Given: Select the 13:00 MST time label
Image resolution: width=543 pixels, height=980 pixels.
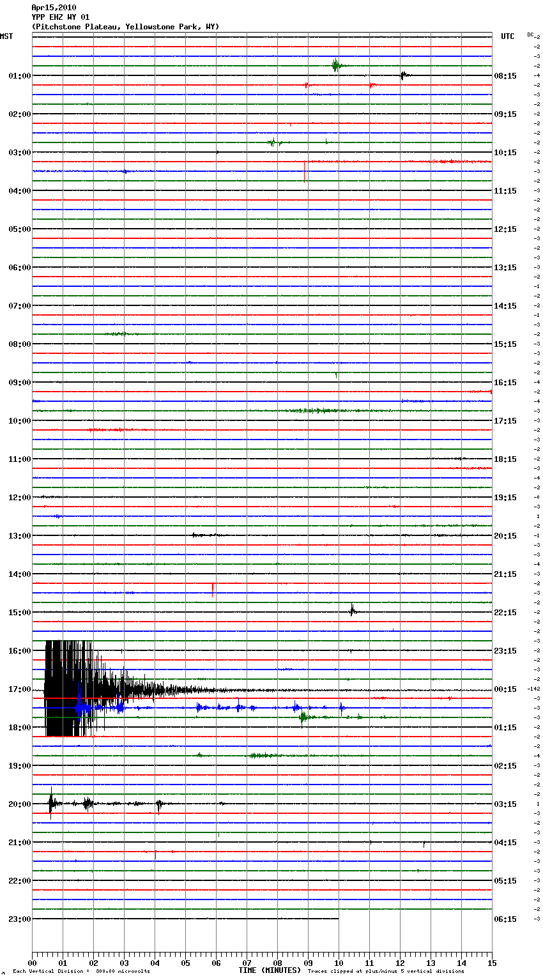Looking at the screenshot, I should pos(19,536).
